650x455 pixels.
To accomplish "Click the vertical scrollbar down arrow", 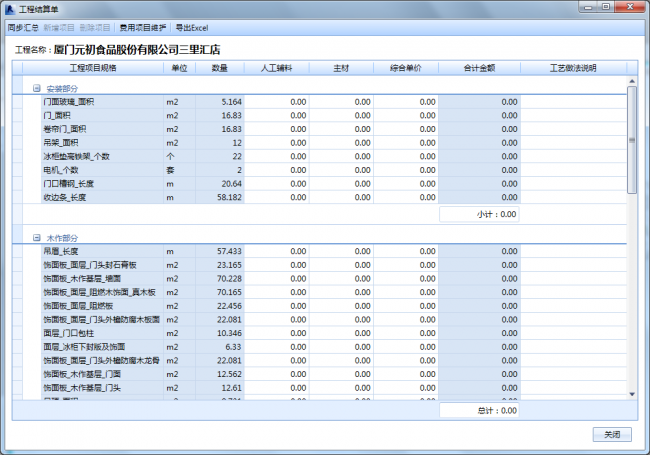I will 632,395.
